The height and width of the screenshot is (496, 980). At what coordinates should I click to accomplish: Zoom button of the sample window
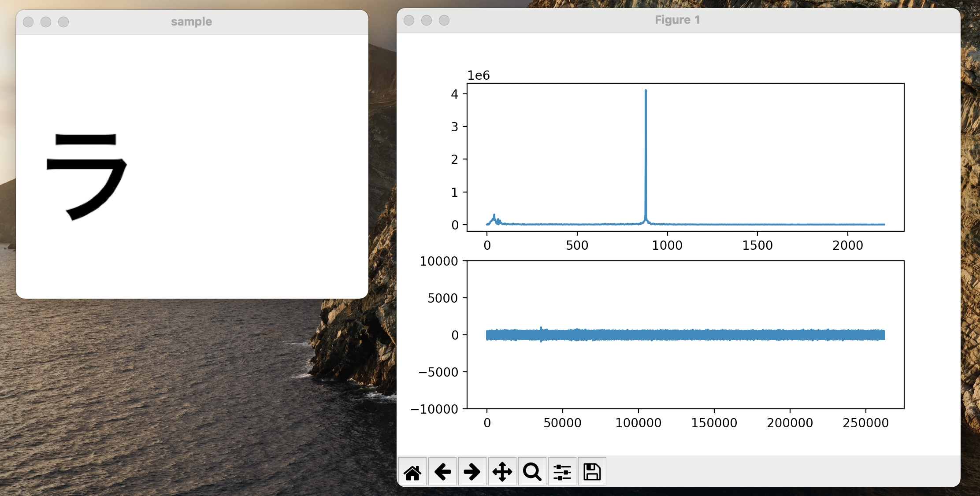pyautogui.click(x=63, y=22)
